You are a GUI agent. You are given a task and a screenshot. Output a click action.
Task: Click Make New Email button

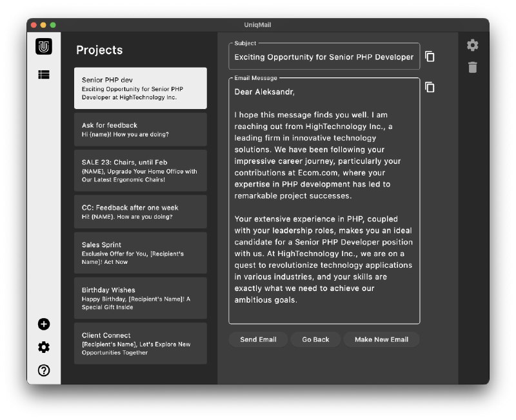[381, 339]
